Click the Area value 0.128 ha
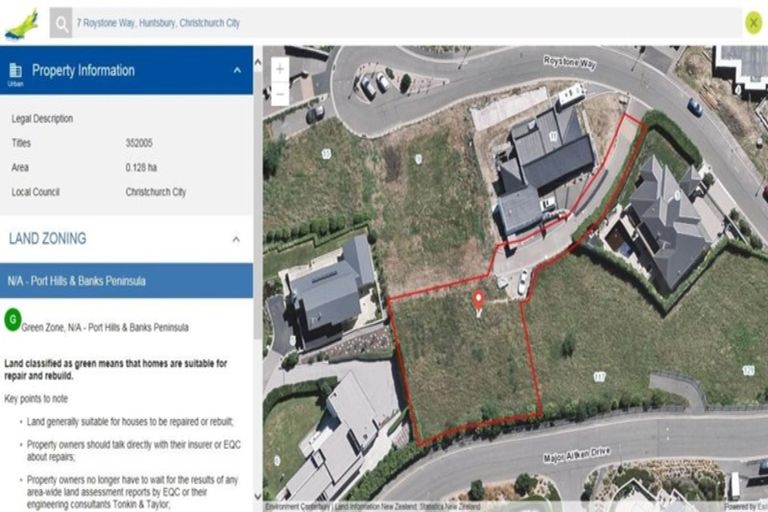Image resolution: width=768 pixels, height=512 pixels. 141,168
